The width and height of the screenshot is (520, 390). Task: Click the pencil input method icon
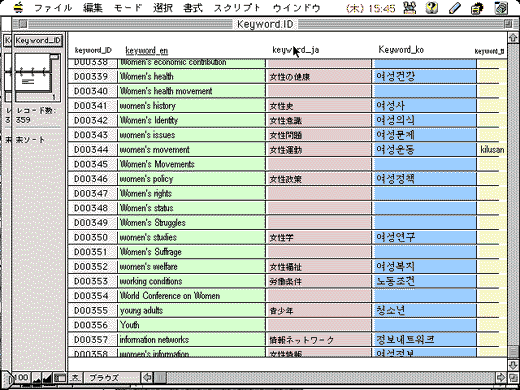coord(454,8)
